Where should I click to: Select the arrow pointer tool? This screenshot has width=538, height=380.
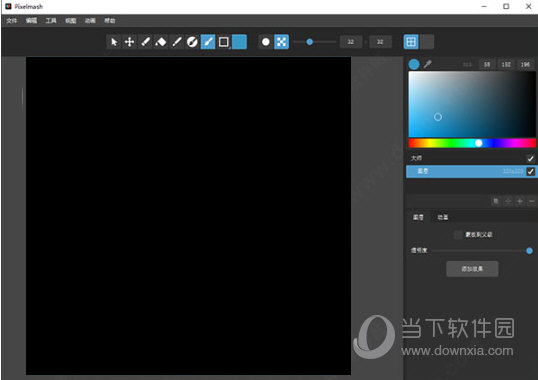coord(114,42)
